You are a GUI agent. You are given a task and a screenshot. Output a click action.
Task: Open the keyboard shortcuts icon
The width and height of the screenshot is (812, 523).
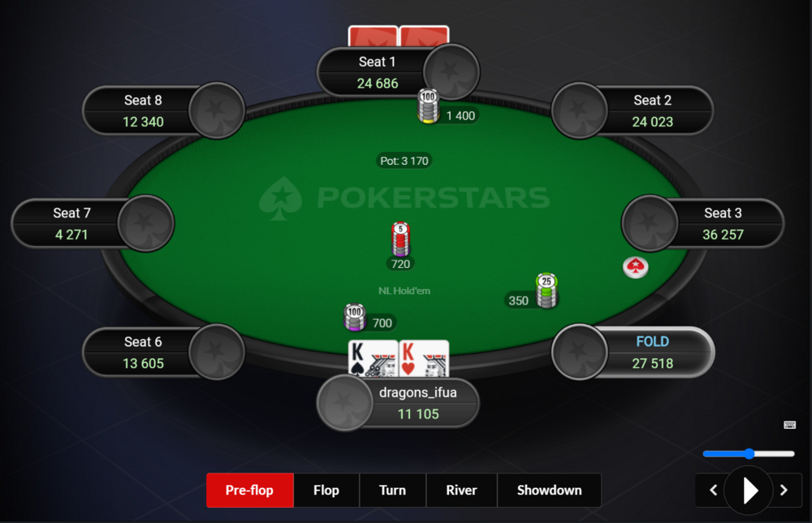pos(790,425)
